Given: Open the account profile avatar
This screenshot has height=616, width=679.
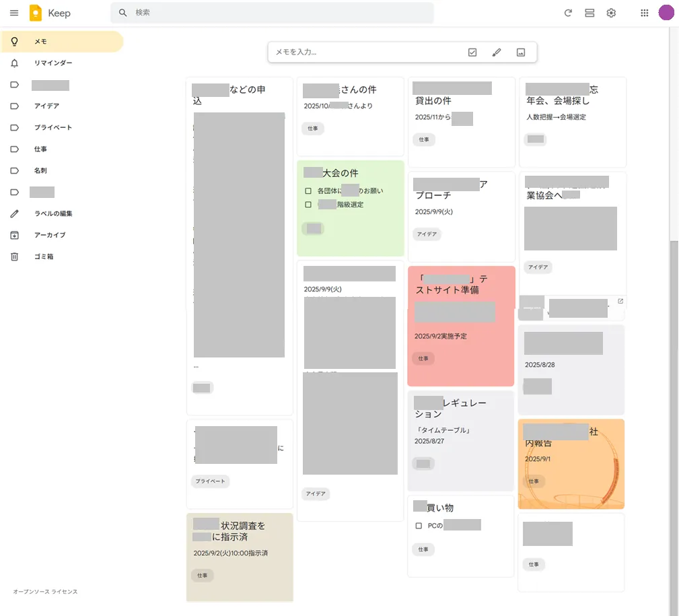Looking at the screenshot, I should pyautogui.click(x=666, y=13).
